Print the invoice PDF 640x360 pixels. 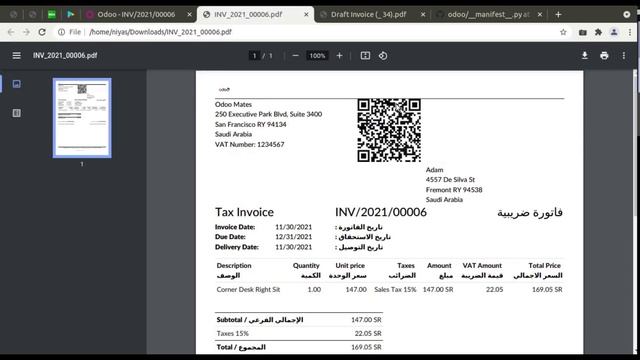(604, 56)
